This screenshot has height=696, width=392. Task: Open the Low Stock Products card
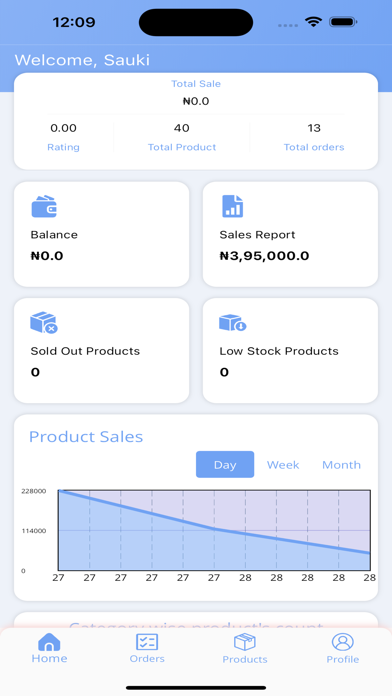pyautogui.click(x=290, y=351)
